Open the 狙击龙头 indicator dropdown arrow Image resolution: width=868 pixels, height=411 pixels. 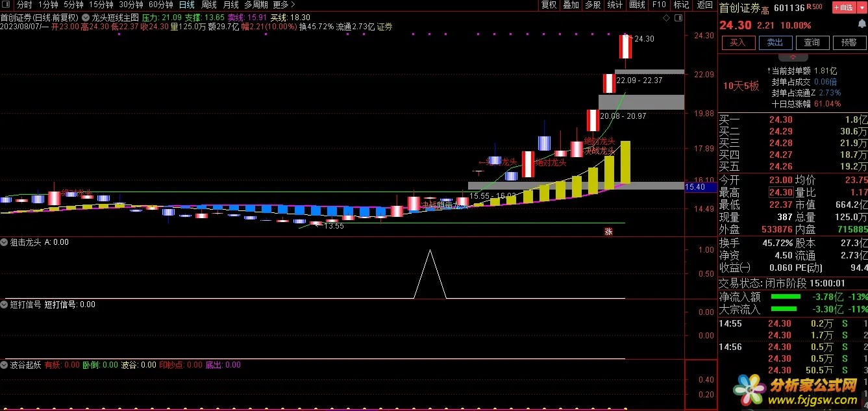5,242
